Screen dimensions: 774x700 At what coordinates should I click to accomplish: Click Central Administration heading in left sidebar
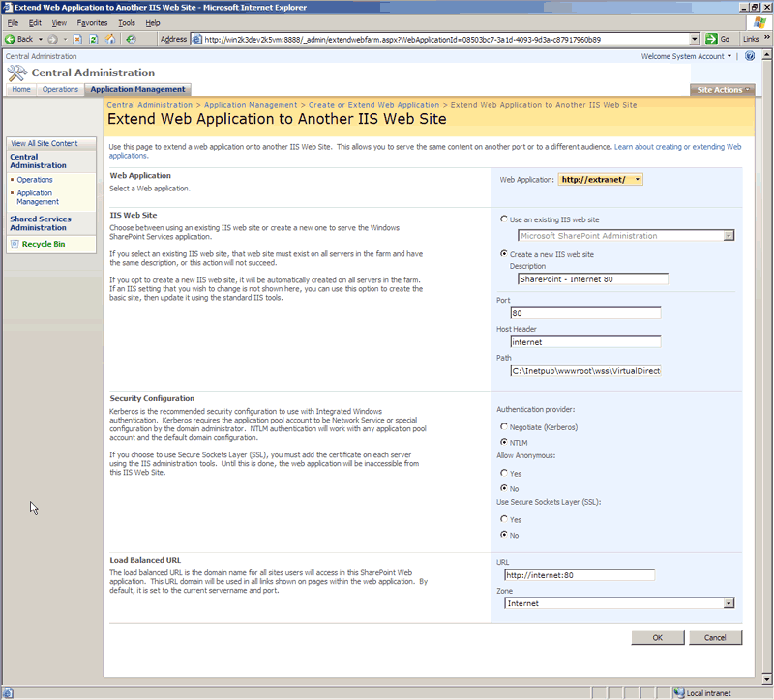coord(38,160)
